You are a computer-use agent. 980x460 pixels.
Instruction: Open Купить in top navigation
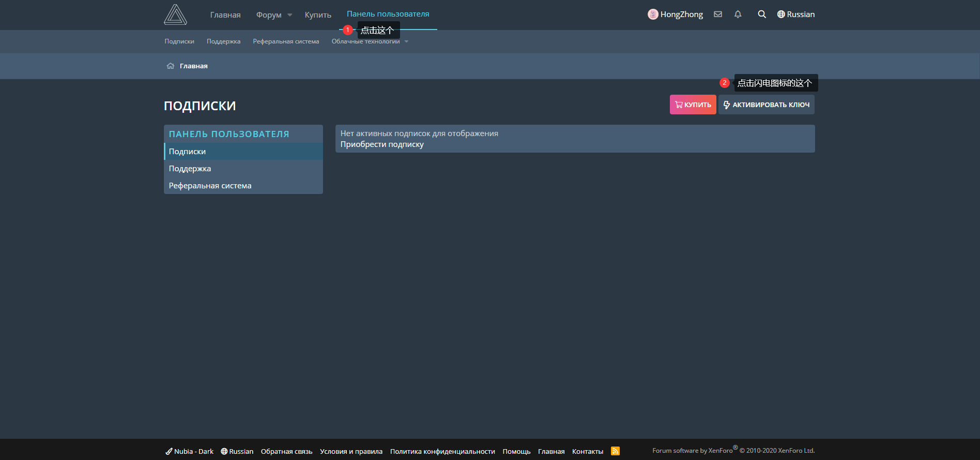(x=318, y=15)
